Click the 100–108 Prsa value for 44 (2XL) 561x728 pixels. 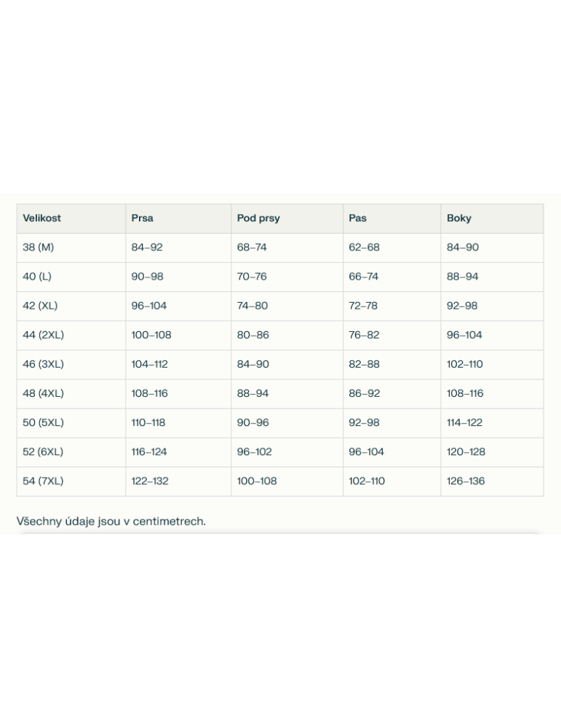tap(151, 335)
